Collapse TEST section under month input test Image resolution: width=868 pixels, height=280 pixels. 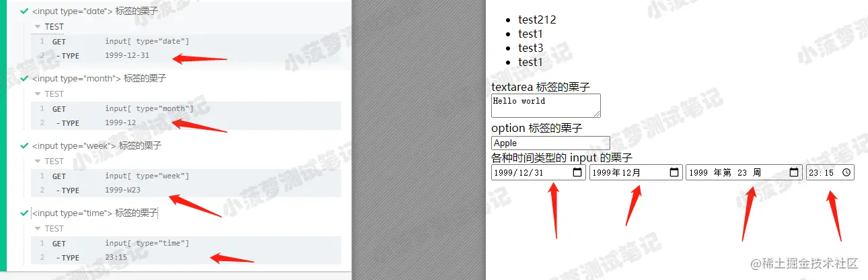point(38,94)
